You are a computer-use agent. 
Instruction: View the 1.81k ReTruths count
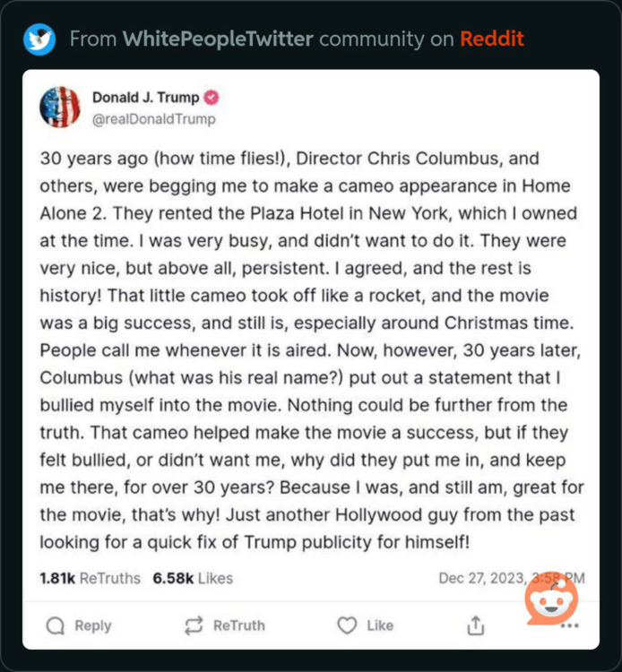90,578
